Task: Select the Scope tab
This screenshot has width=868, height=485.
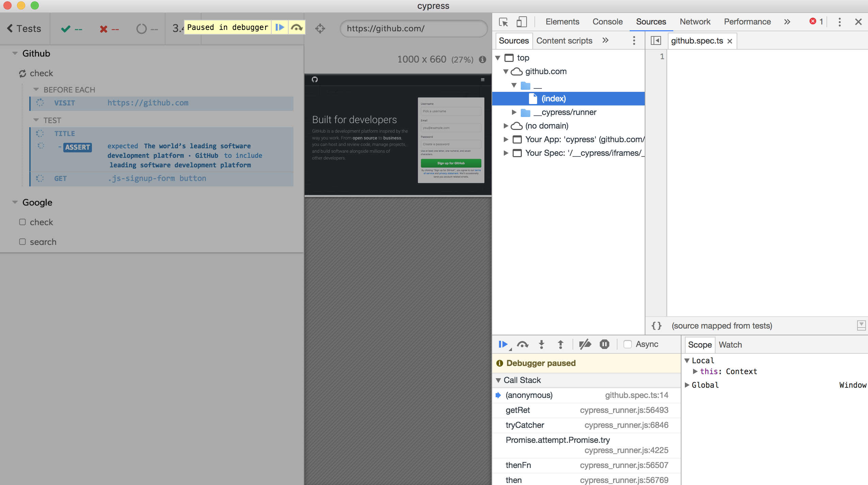Action: pyautogui.click(x=700, y=345)
